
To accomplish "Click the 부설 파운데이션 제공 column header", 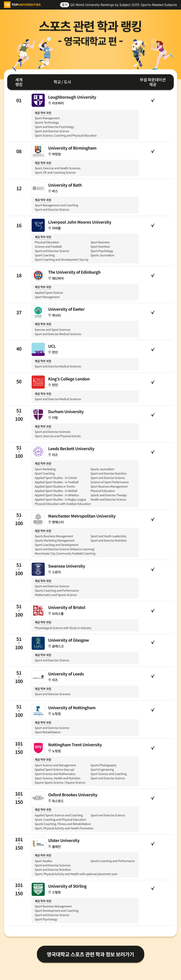I will [152, 82].
